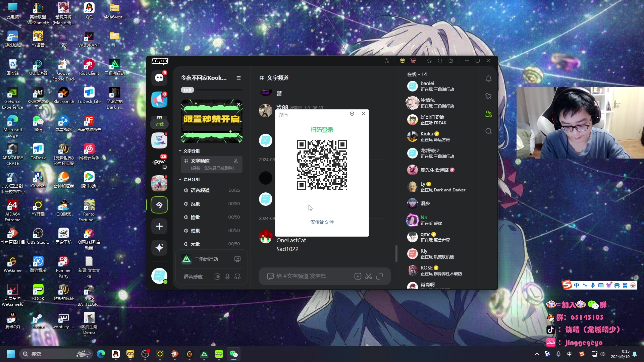Open KOOK direct messages home icon

click(159, 78)
